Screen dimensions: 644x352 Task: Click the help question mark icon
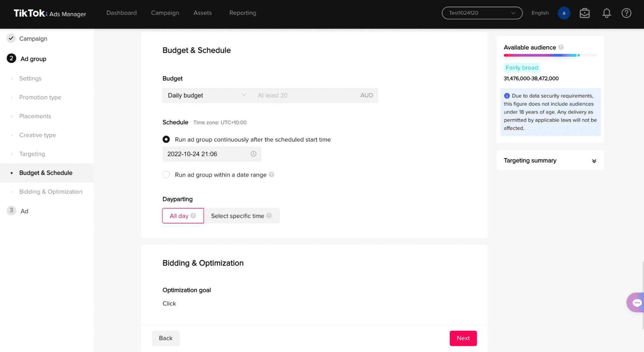626,13
